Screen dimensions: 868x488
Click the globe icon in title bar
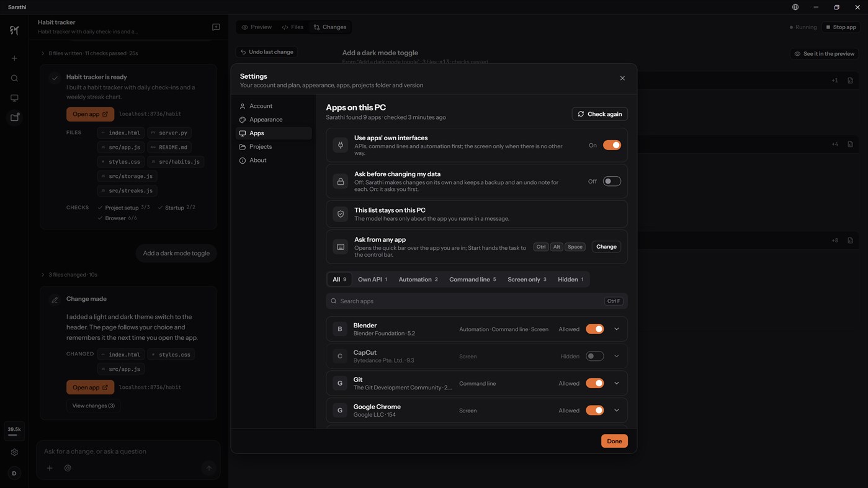pyautogui.click(x=795, y=7)
